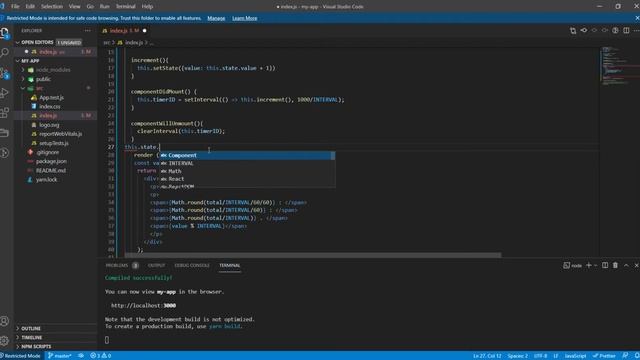Screen dimensions: 640x360
Task: Open new terminal dropdown arrow
Action: coord(596,265)
